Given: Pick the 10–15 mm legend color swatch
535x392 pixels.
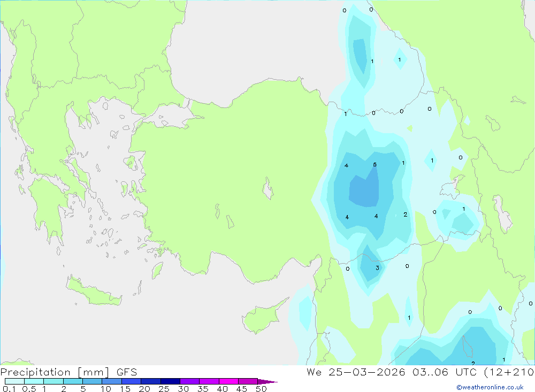Looking at the screenshot, I should (x=112, y=381).
